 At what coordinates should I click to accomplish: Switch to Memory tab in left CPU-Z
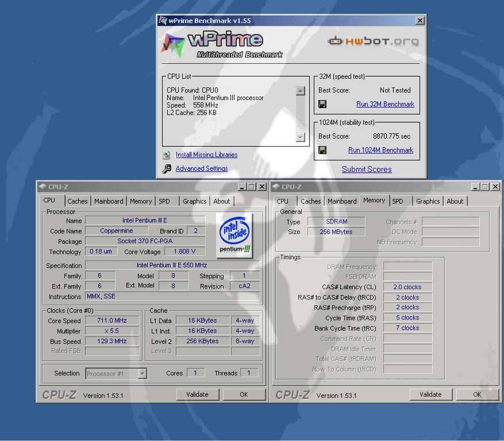coord(141,201)
